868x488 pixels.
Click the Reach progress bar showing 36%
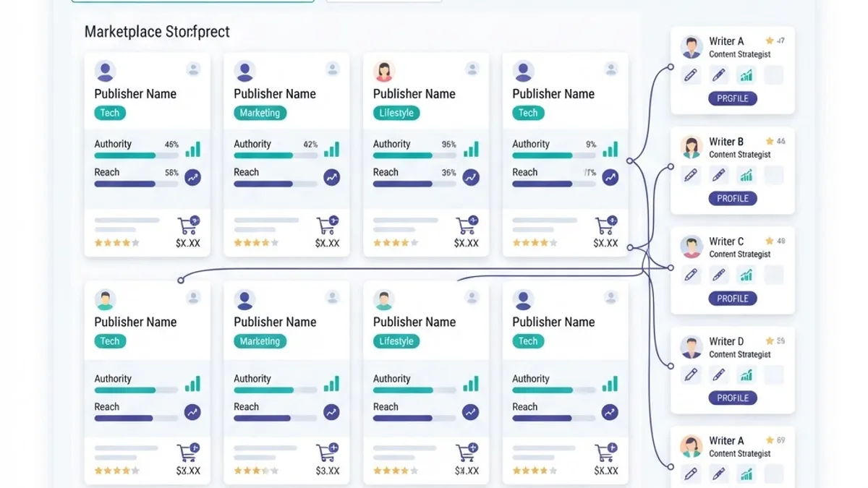click(x=415, y=184)
